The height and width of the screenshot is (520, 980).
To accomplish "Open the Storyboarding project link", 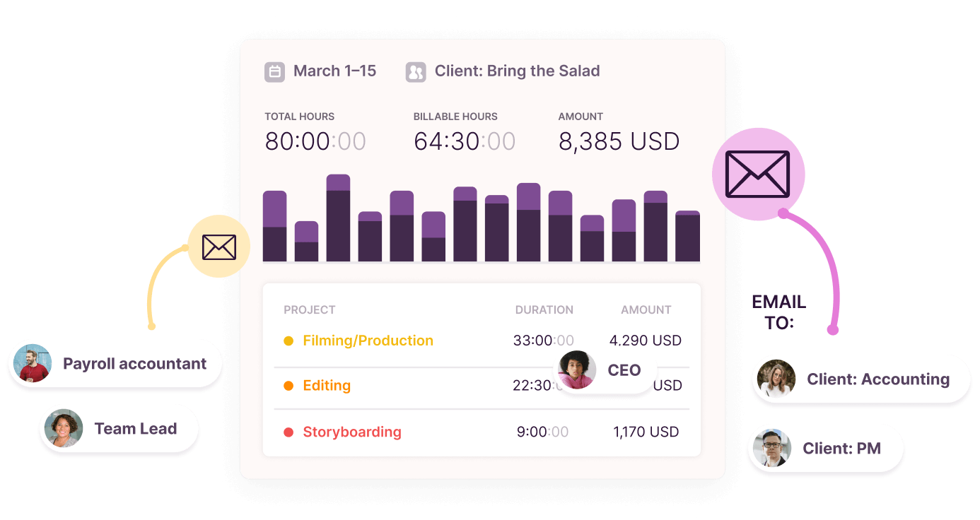I will coord(352,432).
